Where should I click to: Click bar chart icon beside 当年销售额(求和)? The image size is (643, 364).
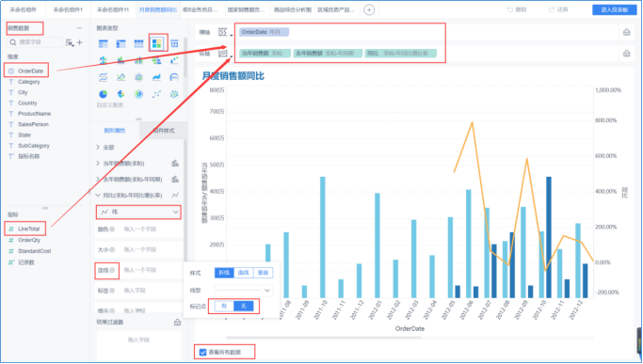pos(175,163)
